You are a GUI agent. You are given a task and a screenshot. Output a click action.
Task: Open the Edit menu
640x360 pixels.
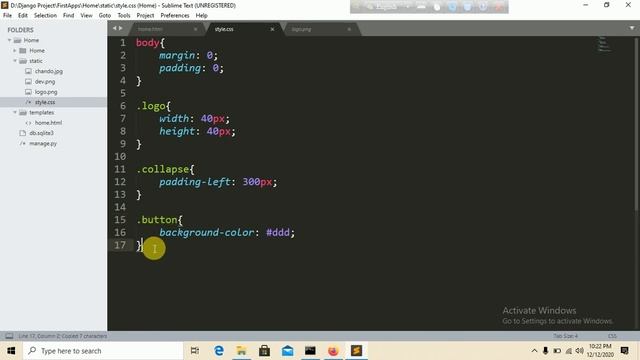(23, 16)
